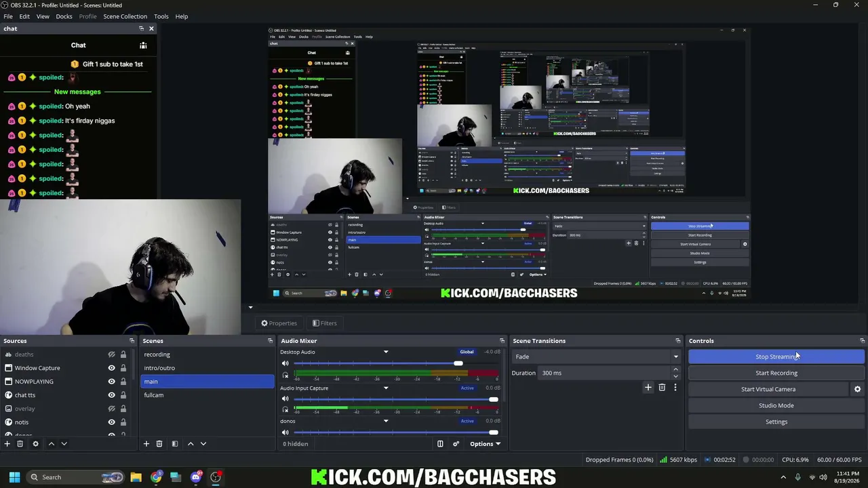Viewport: 868px width, 488px height.
Task: Open the Docks menu
Action: click(64, 16)
